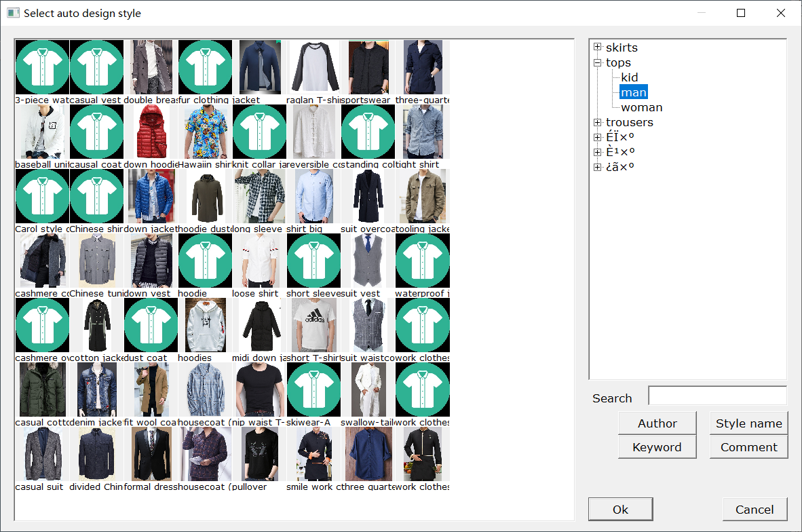
Task: Pick the red down hoodie thumbnail
Action: (x=151, y=132)
